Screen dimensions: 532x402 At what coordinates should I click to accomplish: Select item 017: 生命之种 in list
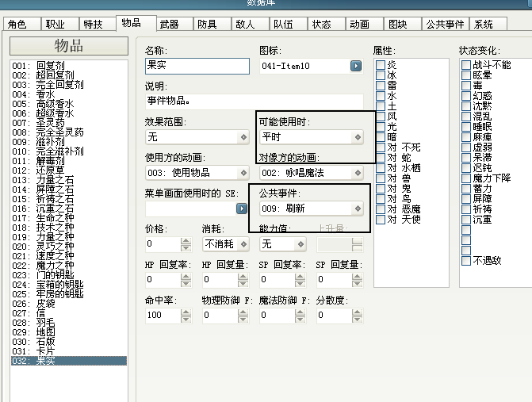pyautogui.click(x=69, y=218)
